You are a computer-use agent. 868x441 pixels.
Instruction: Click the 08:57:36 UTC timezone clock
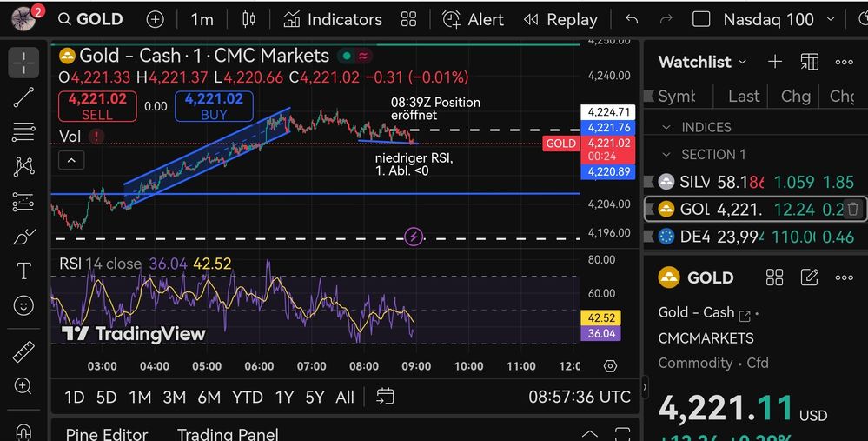(579, 398)
